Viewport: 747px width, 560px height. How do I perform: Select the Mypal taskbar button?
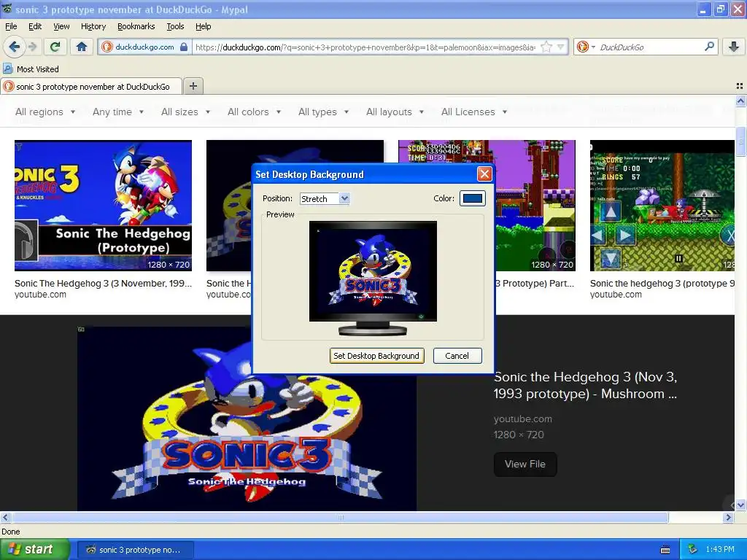[x=135, y=550]
